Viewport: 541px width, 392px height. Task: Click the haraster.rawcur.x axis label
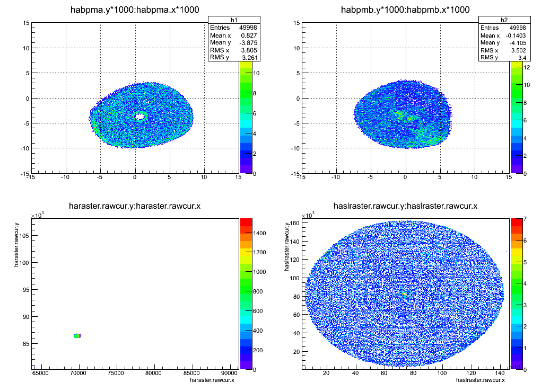tap(212, 380)
